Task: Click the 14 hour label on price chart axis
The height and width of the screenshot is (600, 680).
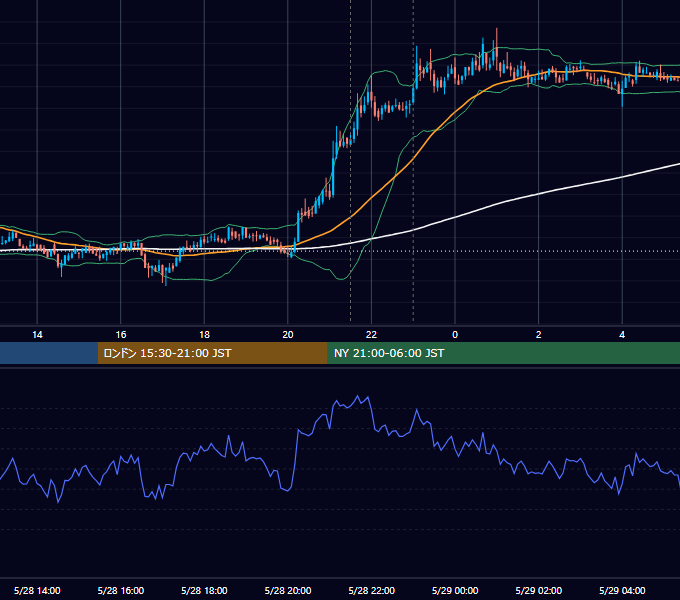Action: coord(37,335)
